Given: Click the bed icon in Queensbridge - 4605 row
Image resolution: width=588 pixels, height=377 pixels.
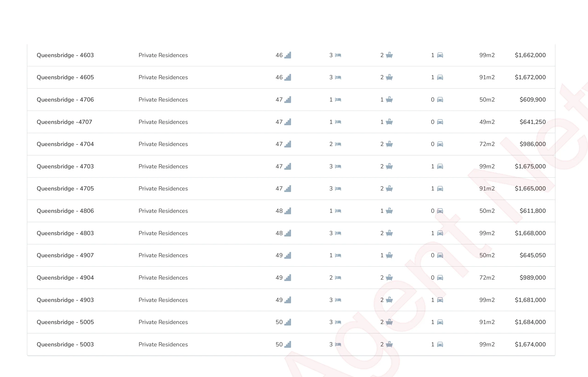Looking at the screenshot, I should click(338, 77).
